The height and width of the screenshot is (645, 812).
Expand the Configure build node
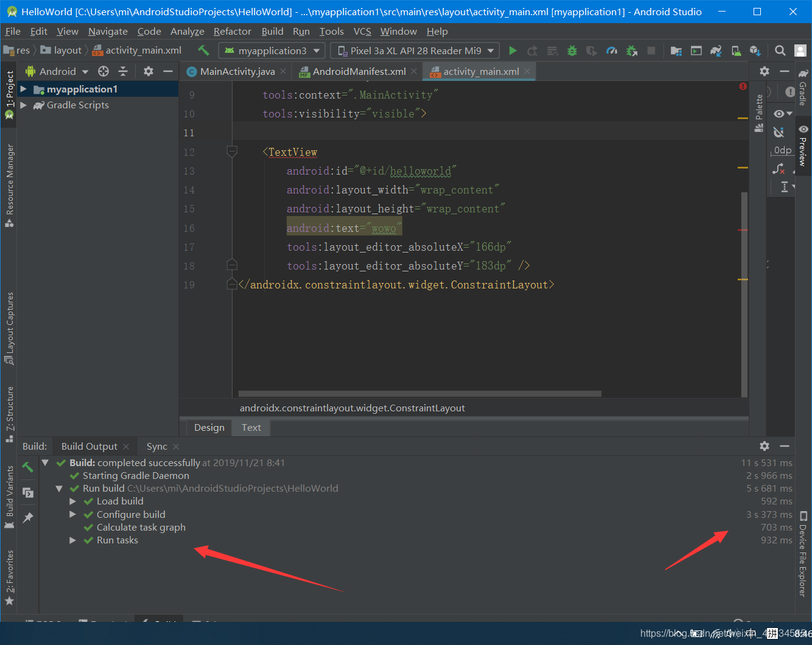pyautogui.click(x=72, y=514)
